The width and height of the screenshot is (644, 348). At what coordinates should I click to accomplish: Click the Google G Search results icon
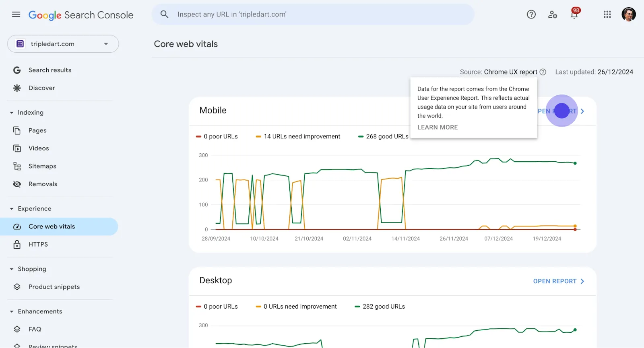click(17, 70)
